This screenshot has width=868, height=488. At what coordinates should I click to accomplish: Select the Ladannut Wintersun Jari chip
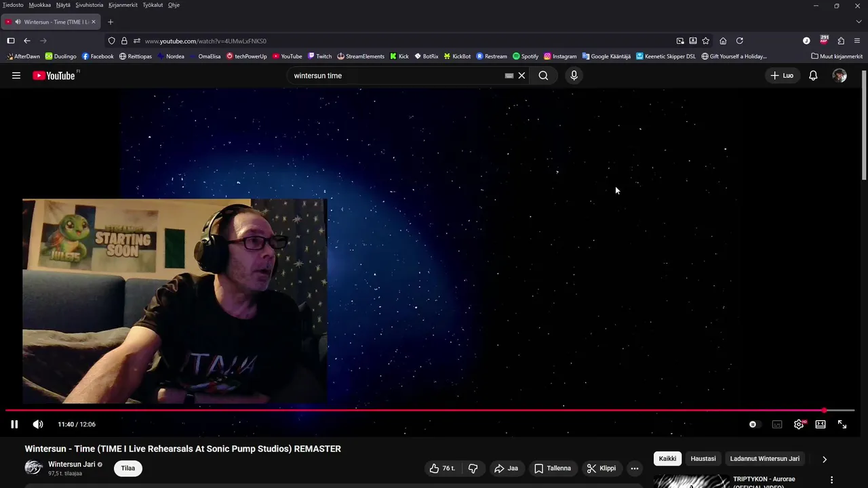765,459
